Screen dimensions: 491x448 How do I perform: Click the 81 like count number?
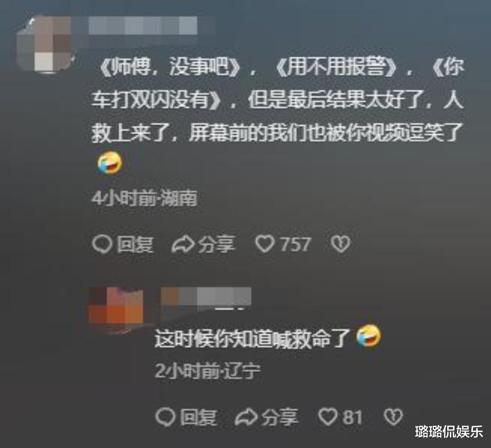(353, 418)
